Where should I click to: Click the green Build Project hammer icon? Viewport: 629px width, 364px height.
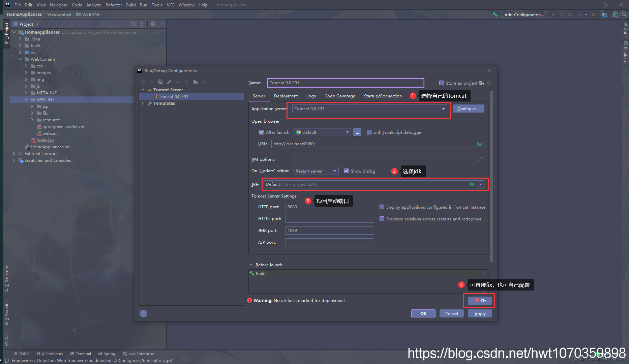pyautogui.click(x=495, y=14)
